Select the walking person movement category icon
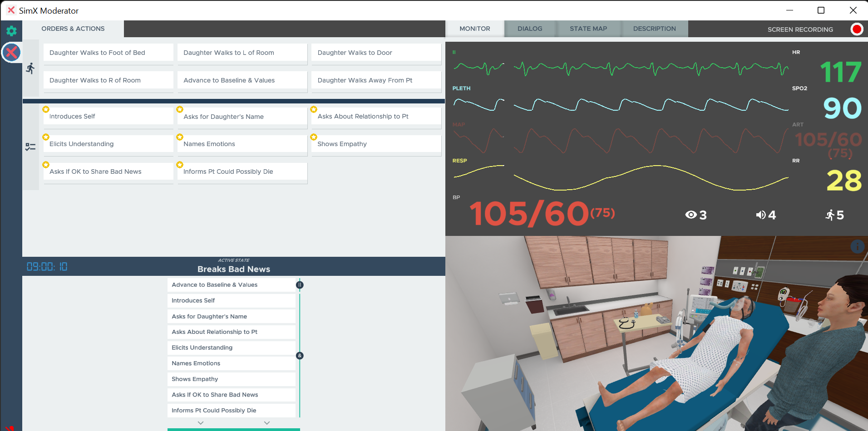Screen dimensions: 868x431 pos(30,69)
